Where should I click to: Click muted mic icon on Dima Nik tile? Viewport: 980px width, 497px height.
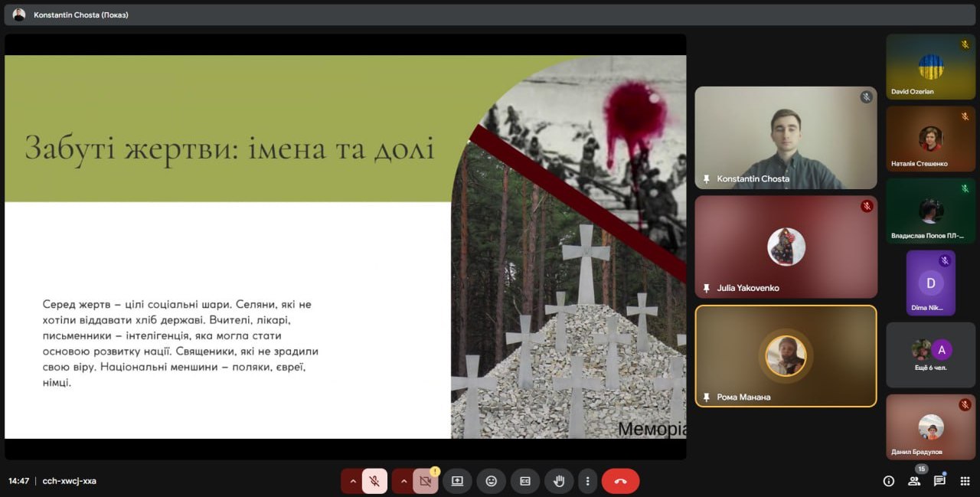(945, 260)
